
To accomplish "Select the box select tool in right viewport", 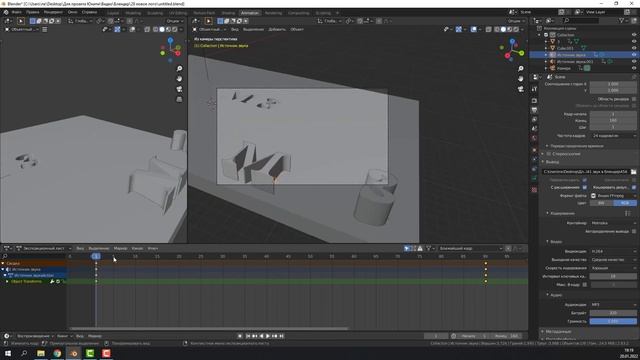I will [x=220, y=21].
